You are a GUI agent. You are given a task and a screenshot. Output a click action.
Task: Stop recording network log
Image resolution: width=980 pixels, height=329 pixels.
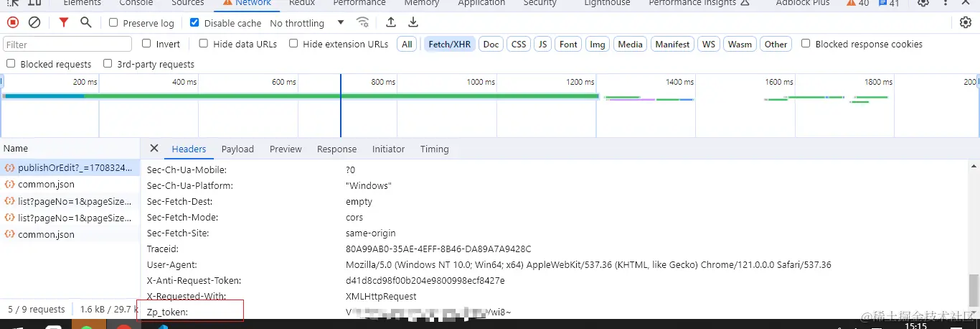(13, 23)
